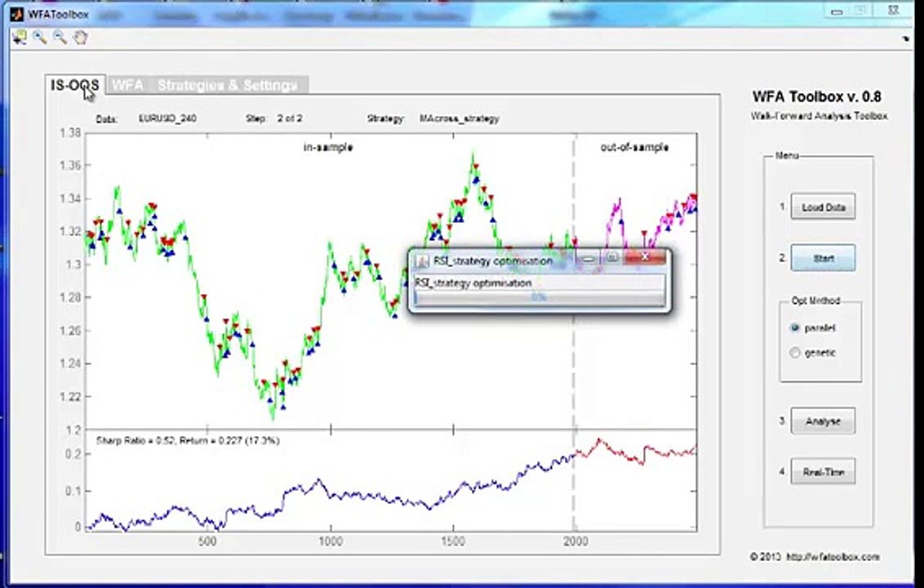
Task: Click the Sharp Ratio and Return summary text
Action: point(188,440)
